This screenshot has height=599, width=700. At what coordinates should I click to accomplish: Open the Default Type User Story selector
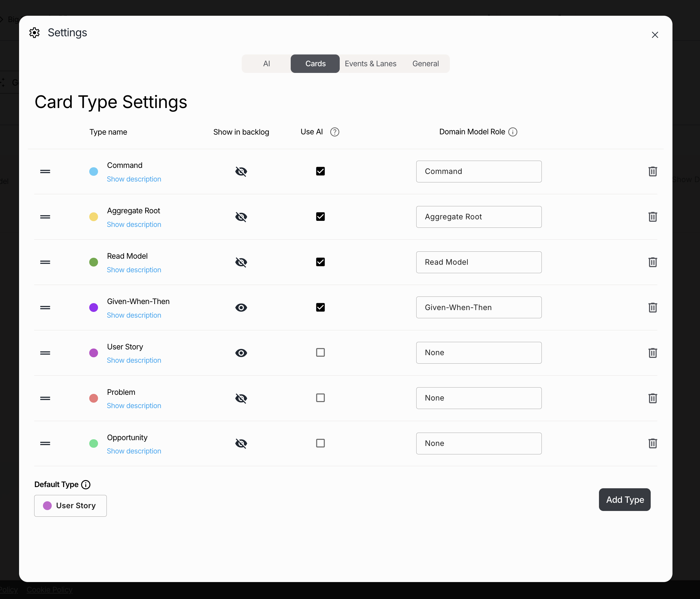[70, 506]
